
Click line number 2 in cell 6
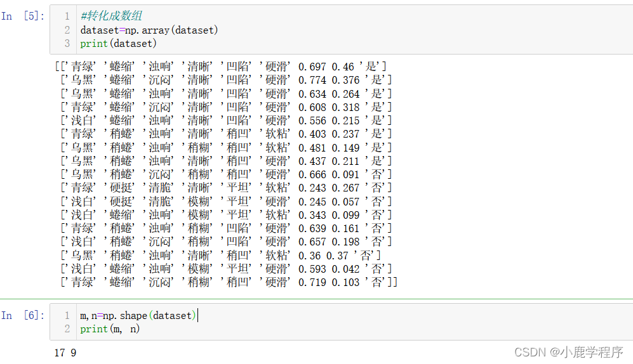(67, 329)
